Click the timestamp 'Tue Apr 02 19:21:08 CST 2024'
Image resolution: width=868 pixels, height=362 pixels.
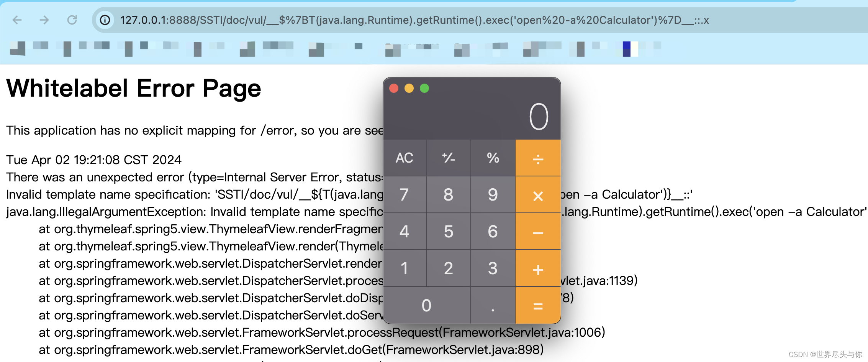pyautogui.click(x=94, y=160)
